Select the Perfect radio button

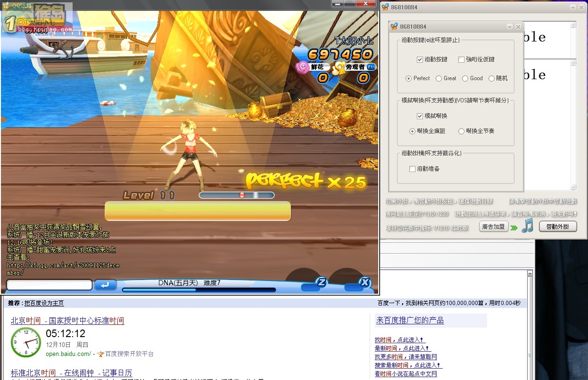tap(409, 78)
